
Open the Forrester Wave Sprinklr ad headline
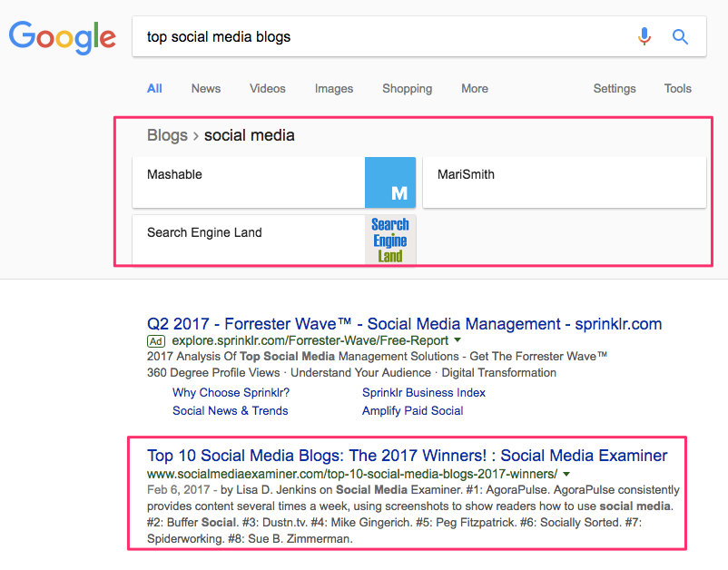click(x=404, y=323)
